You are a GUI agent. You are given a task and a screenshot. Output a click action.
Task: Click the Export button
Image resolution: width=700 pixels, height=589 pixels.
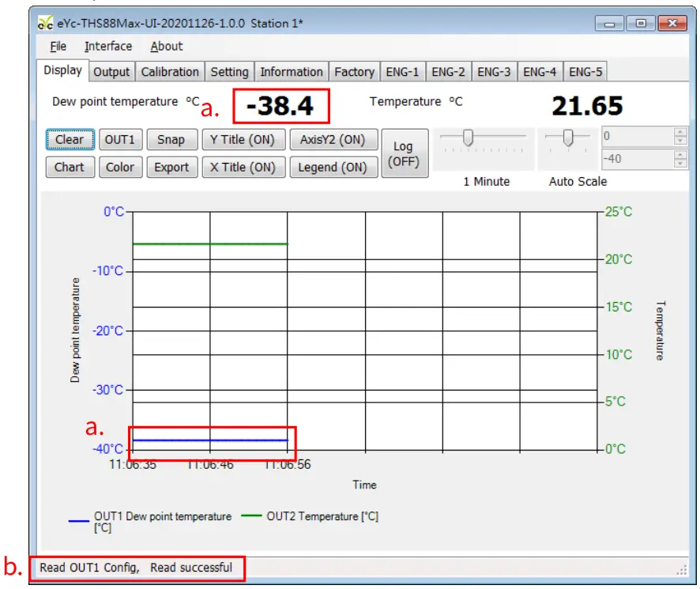pos(171,168)
